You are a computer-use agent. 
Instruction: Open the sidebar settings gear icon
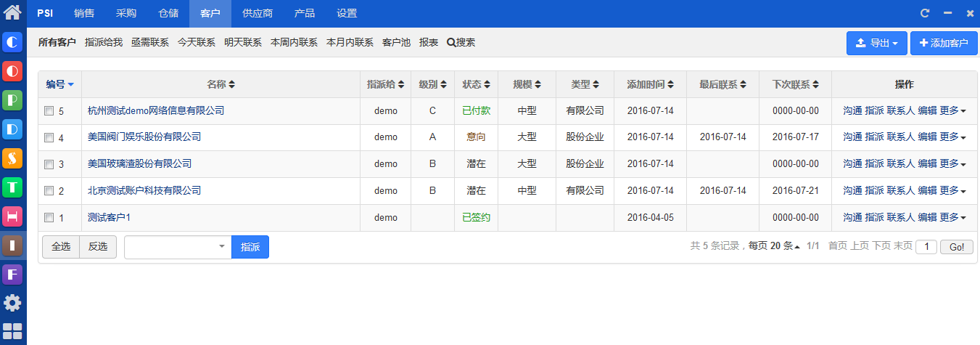point(12,303)
